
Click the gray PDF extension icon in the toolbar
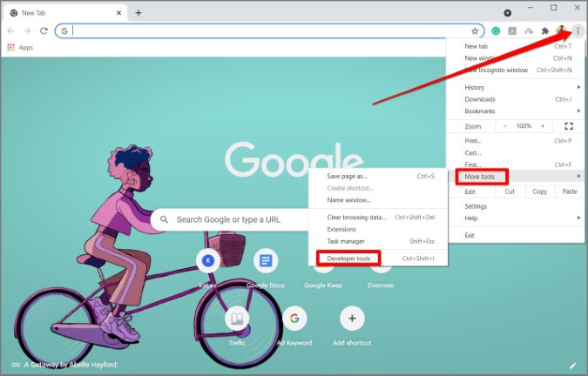pos(512,31)
